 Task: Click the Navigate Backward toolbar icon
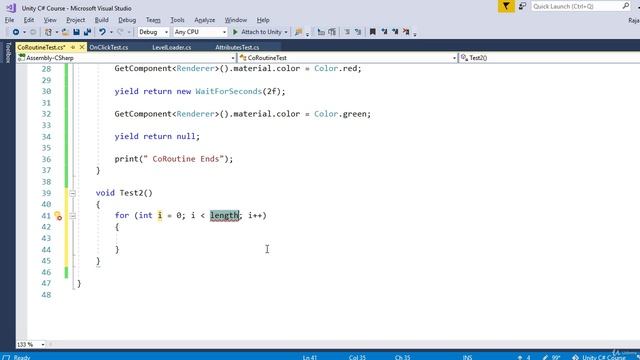(x=16, y=32)
